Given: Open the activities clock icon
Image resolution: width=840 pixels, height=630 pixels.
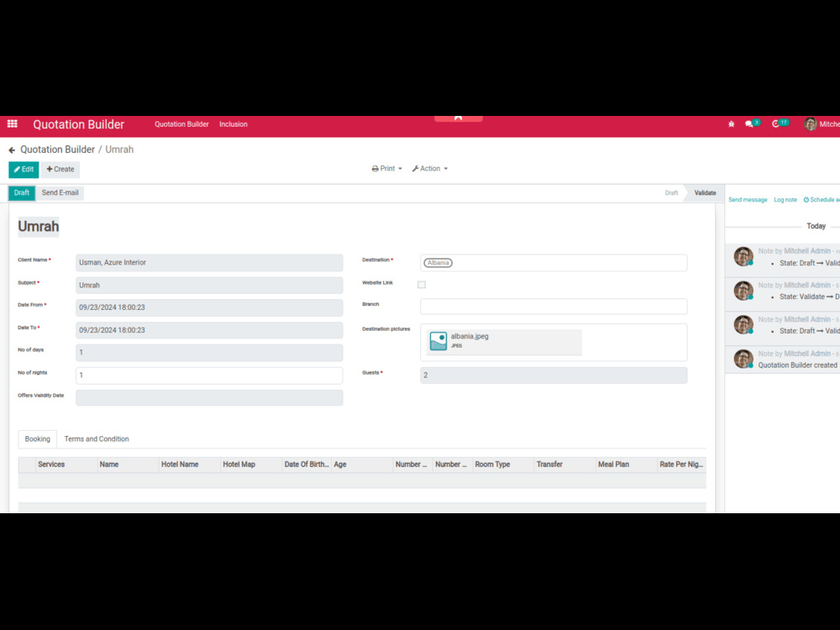Looking at the screenshot, I should tap(775, 123).
